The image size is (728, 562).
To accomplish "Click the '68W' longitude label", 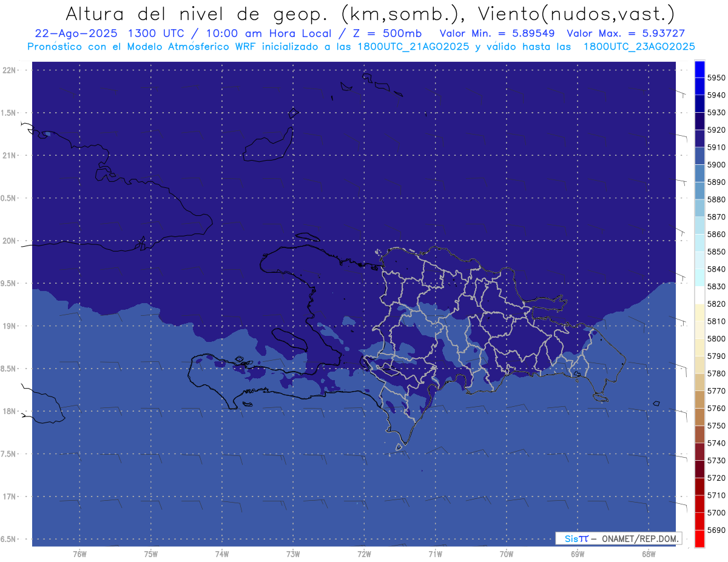I will (x=649, y=554).
